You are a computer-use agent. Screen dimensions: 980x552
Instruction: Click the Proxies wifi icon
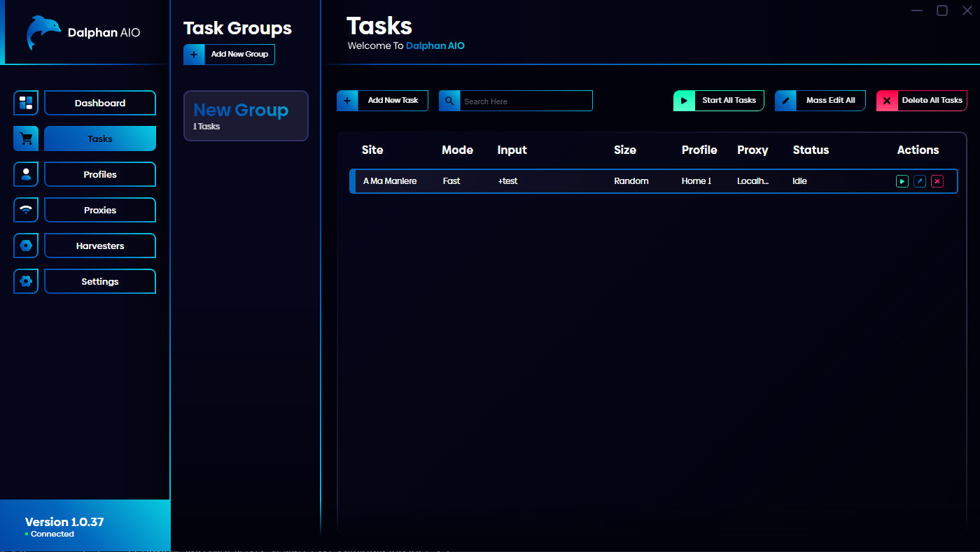coord(26,210)
